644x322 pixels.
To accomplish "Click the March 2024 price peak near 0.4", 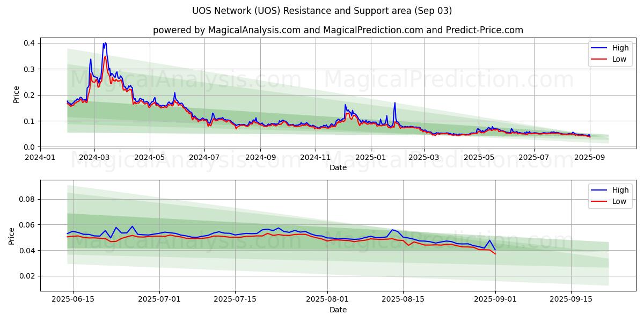I will tap(105, 43).
